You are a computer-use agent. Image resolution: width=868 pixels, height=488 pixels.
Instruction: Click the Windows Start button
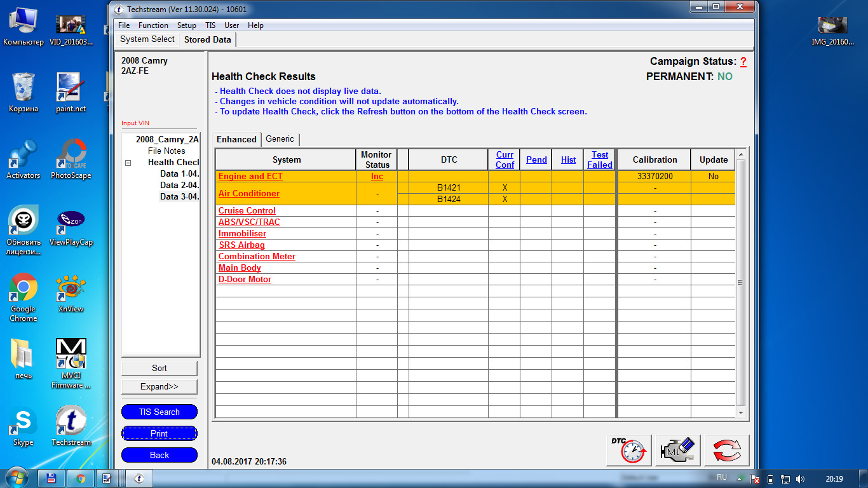pos(17,478)
